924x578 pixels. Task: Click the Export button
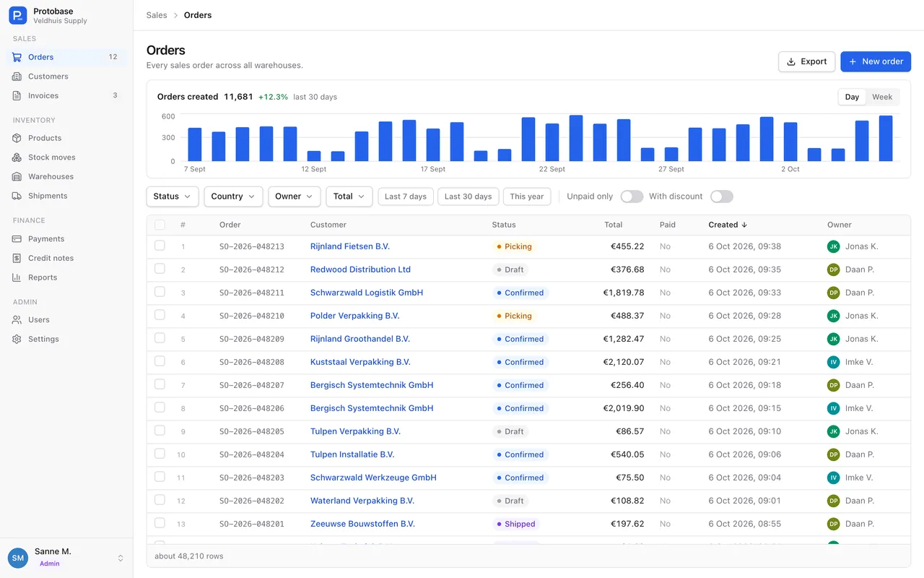point(807,61)
